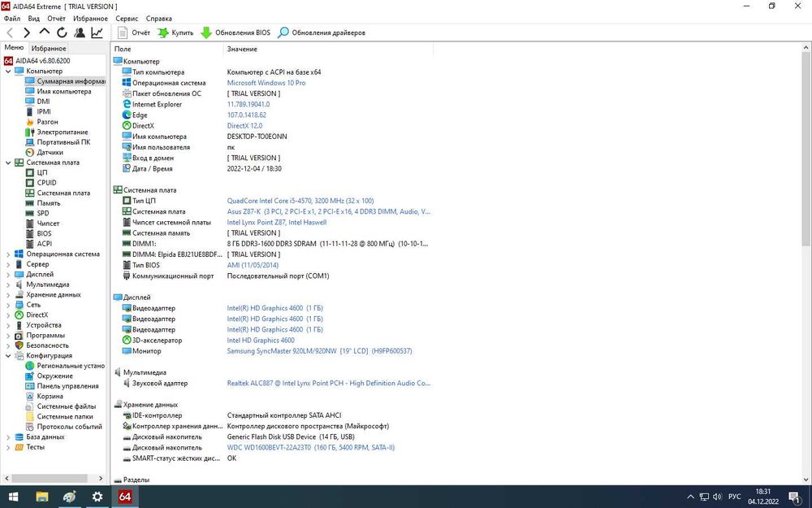The image size is (812, 508).
Task: Open the Сервис menu
Action: click(127, 19)
